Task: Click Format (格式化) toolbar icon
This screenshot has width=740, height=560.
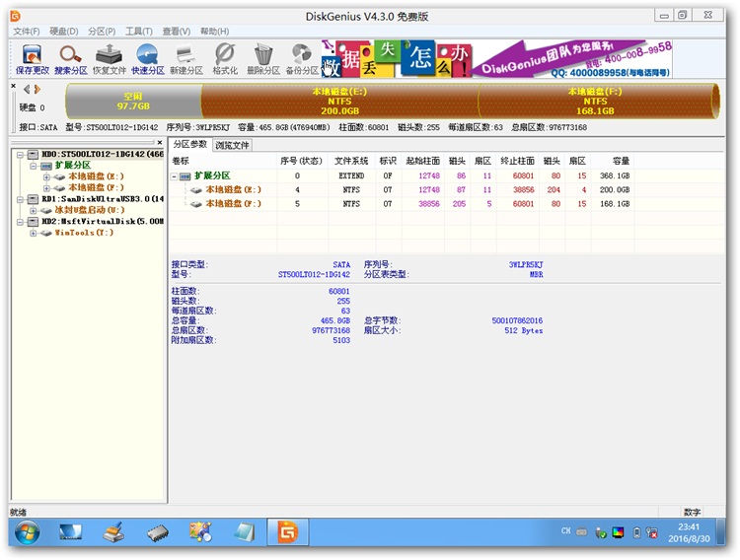Action: point(225,59)
